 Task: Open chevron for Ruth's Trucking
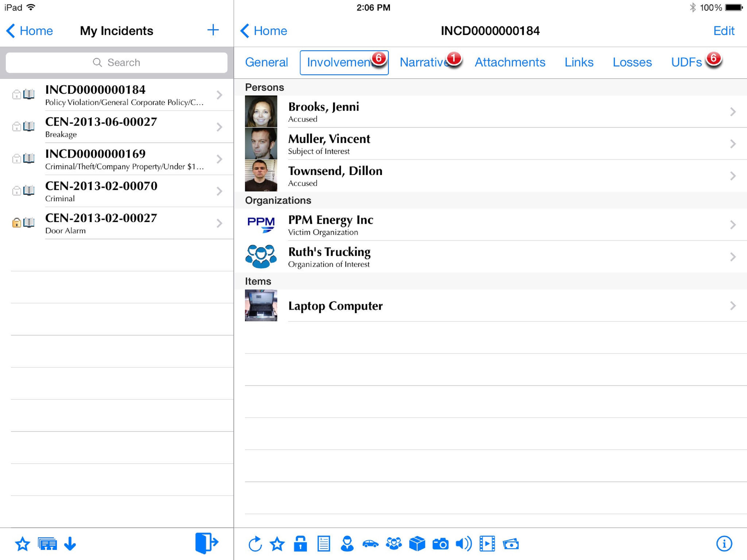[733, 257]
